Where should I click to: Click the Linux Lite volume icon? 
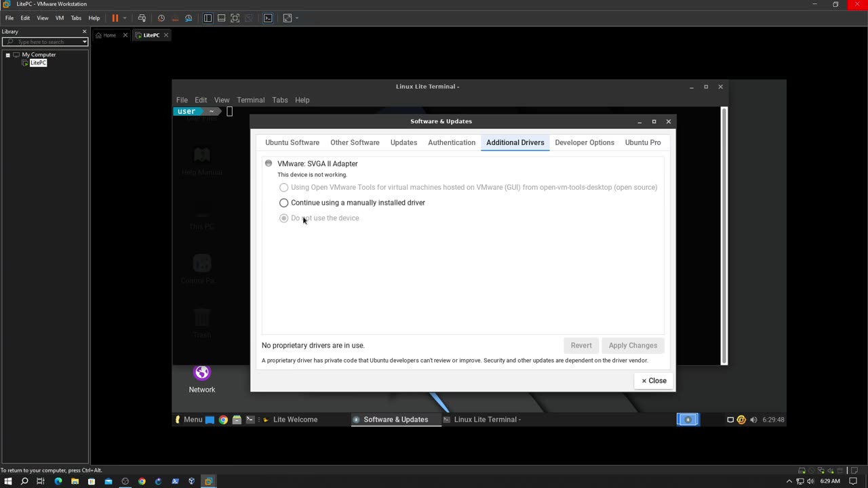tap(753, 420)
